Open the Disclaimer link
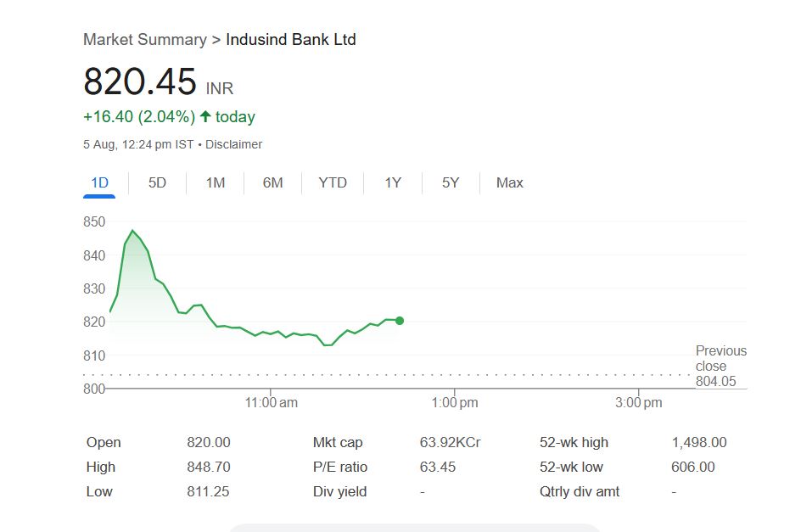Image resolution: width=801 pixels, height=532 pixels. [233, 144]
